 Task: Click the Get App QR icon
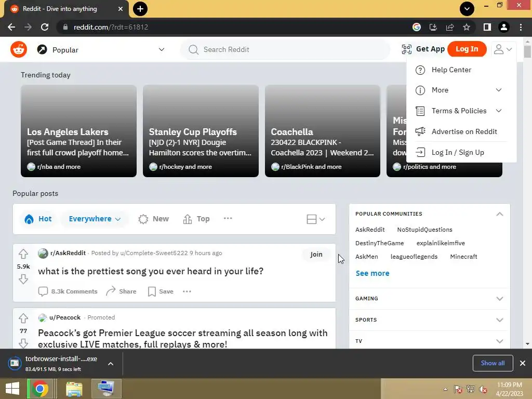(x=406, y=49)
